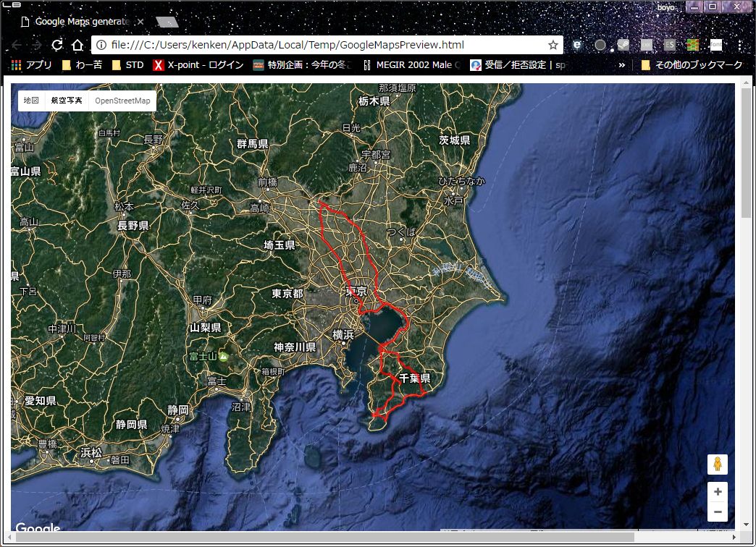The width and height of the screenshot is (756, 547).
Task: Open その他のブックマーク folder
Action: 692,64
